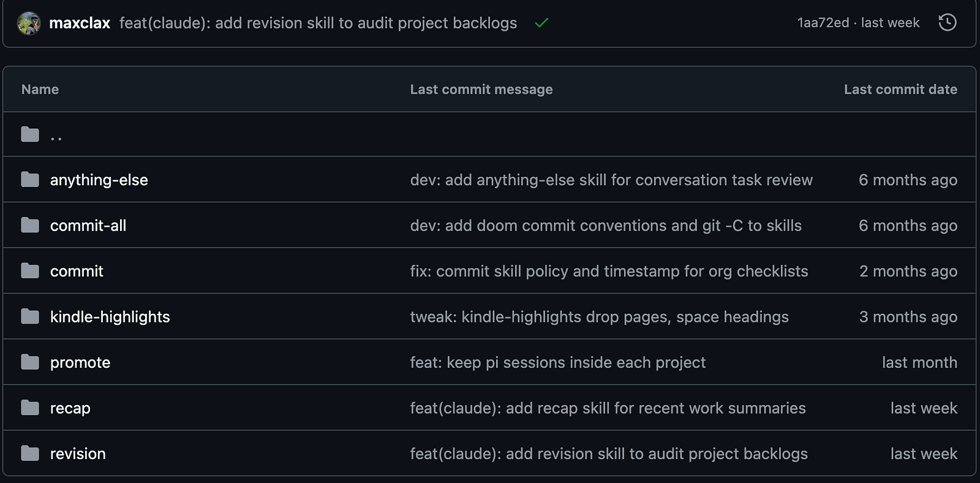Open the commit hash 1aa72ed
This screenshot has height=483, width=980.
[823, 23]
